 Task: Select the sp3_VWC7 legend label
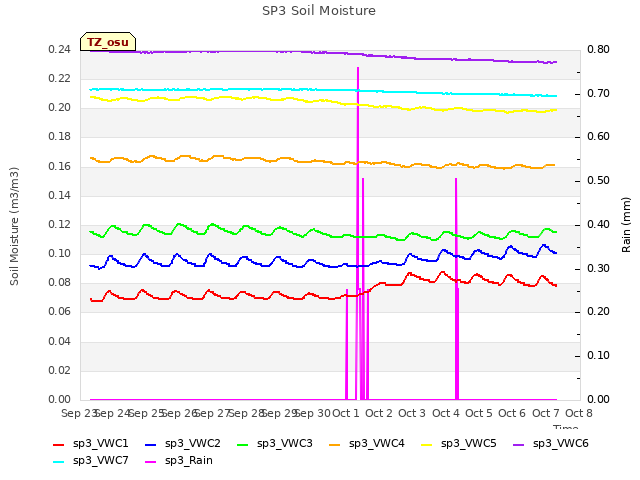(x=100, y=461)
